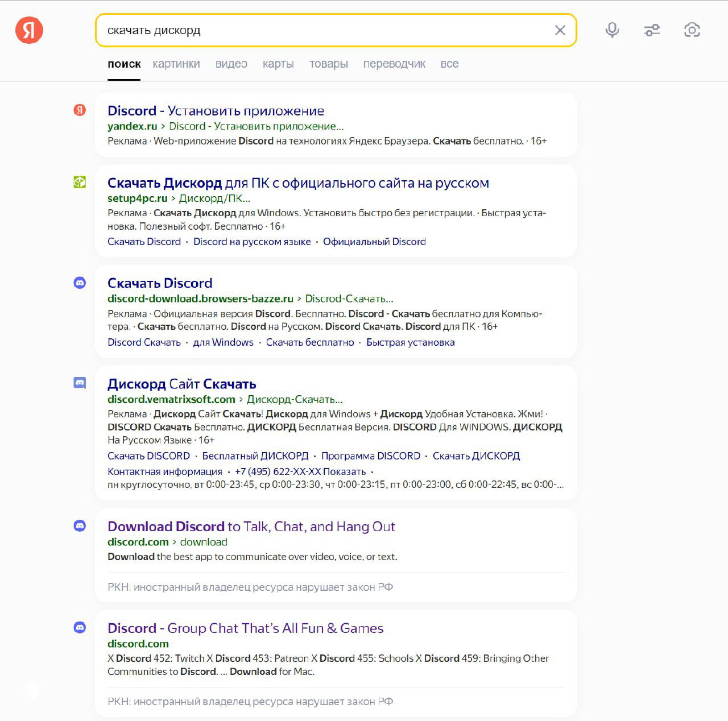
Task: Open "Download Discord to Talk, Chat" result
Action: click(x=251, y=527)
